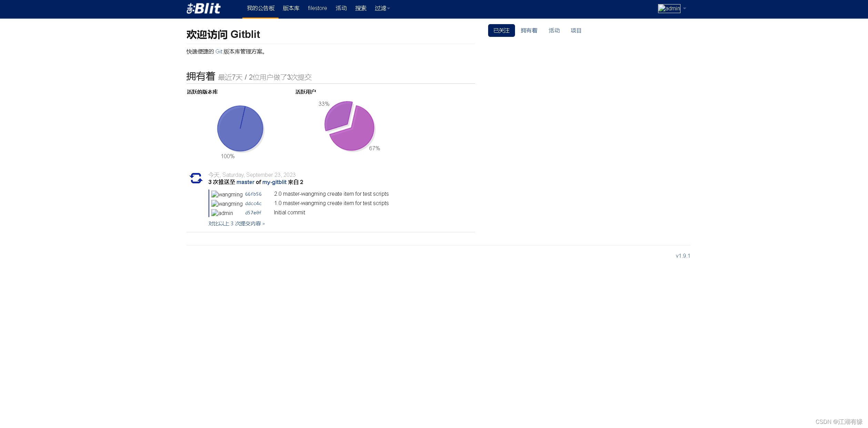The width and height of the screenshot is (868, 428).
Task: Click the v1.9.1 version link
Action: point(683,256)
